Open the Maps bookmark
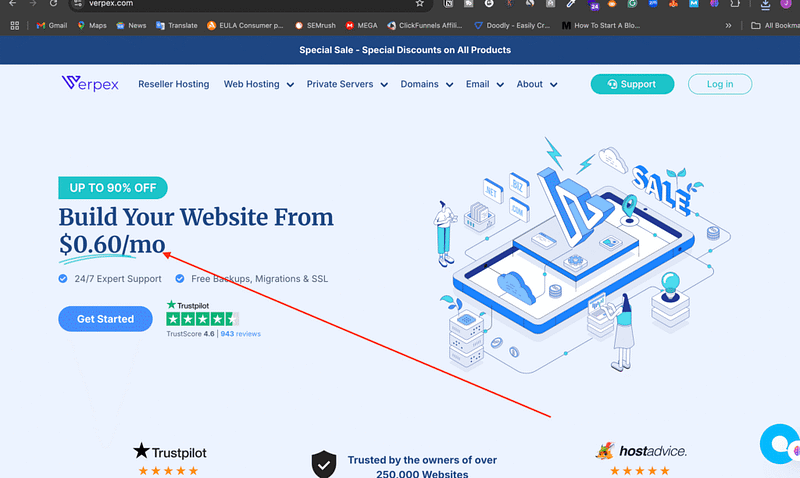800x478 pixels. tap(92, 26)
